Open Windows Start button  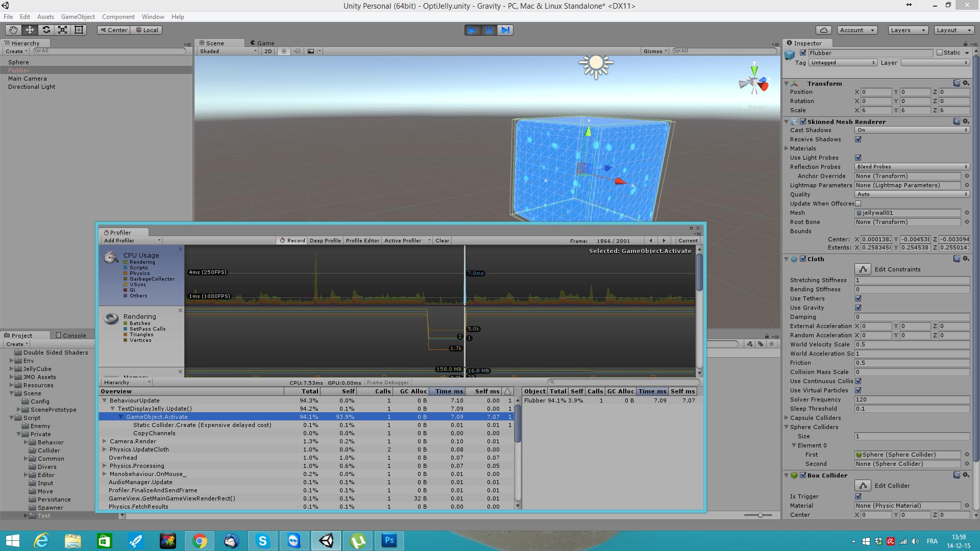coord(12,540)
